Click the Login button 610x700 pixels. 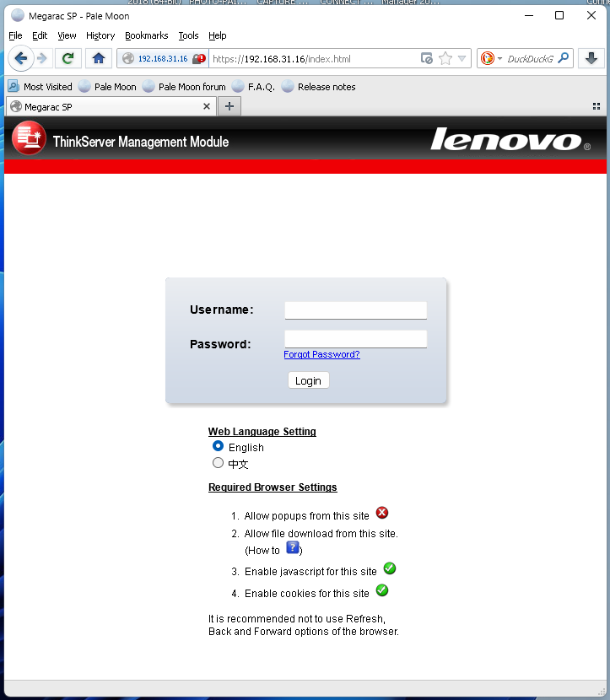coord(309,380)
